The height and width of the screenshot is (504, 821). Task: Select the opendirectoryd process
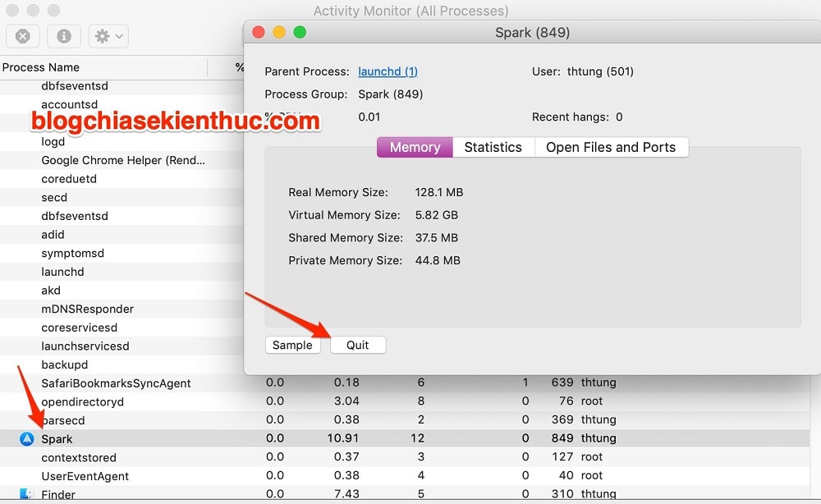[x=83, y=402]
